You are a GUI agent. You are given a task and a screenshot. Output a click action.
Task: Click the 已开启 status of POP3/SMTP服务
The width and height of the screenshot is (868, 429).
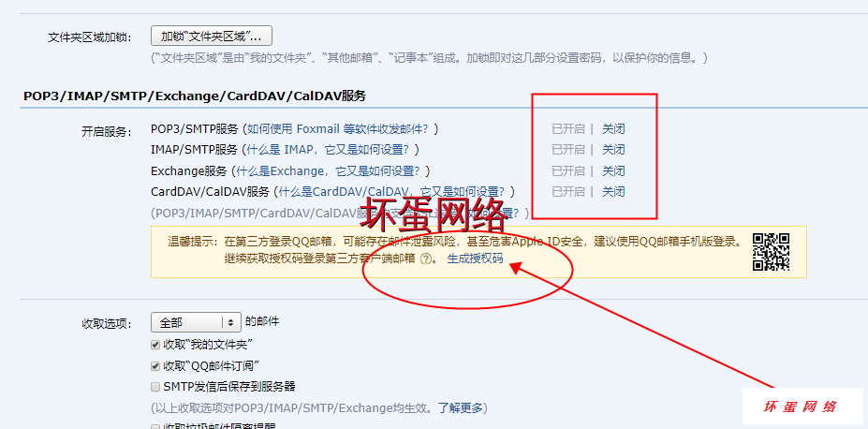click(x=567, y=128)
